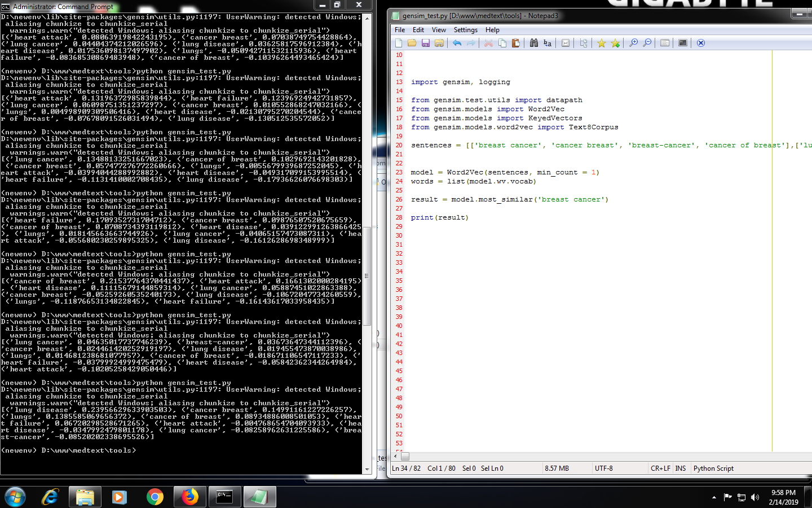The height and width of the screenshot is (508, 812).
Task: Click Ln 34/82 to go to a line
Action: pyautogui.click(x=406, y=468)
